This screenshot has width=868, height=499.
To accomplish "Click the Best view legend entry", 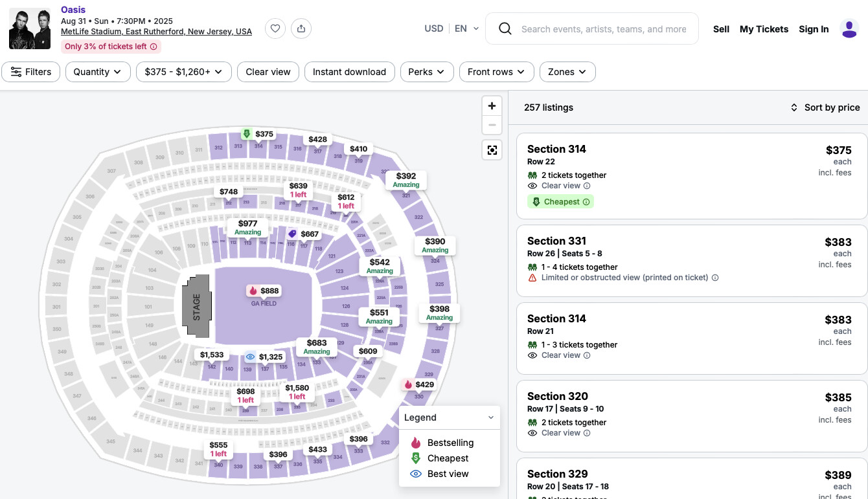I will [x=439, y=474].
